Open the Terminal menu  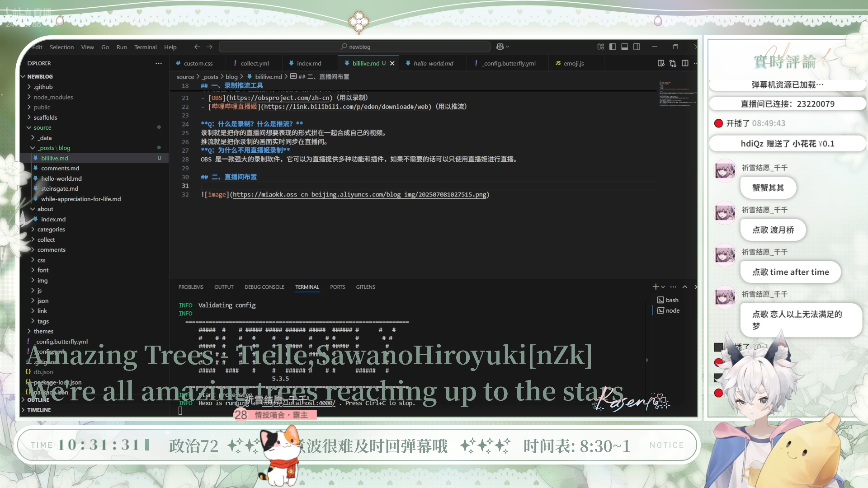tap(146, 47)
